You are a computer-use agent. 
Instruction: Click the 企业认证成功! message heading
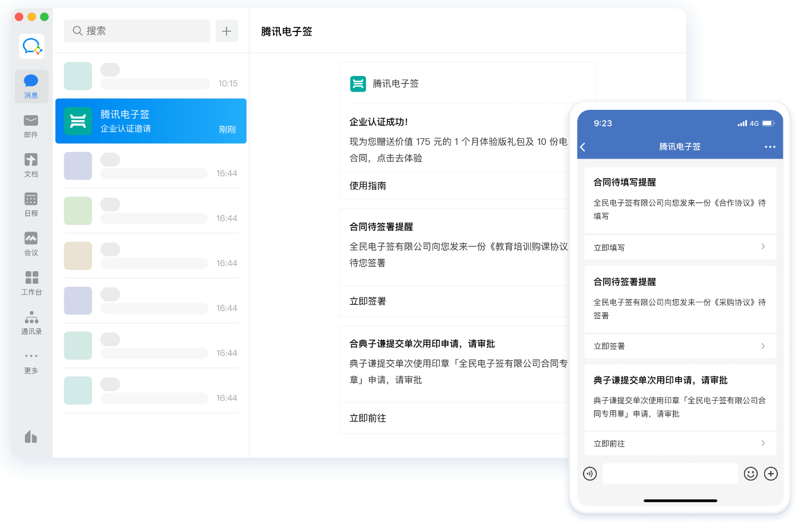(379, 122)
